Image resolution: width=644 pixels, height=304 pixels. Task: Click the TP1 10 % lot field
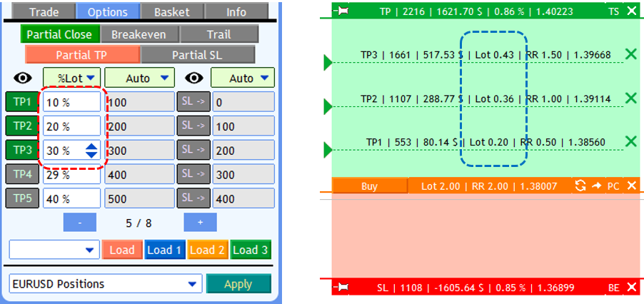pos(72,102)
